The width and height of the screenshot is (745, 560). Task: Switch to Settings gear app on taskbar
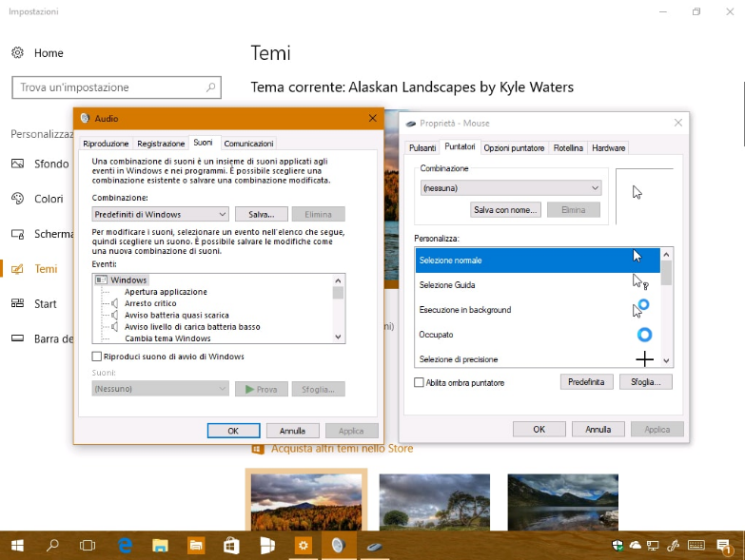click(x=303, y=546)
